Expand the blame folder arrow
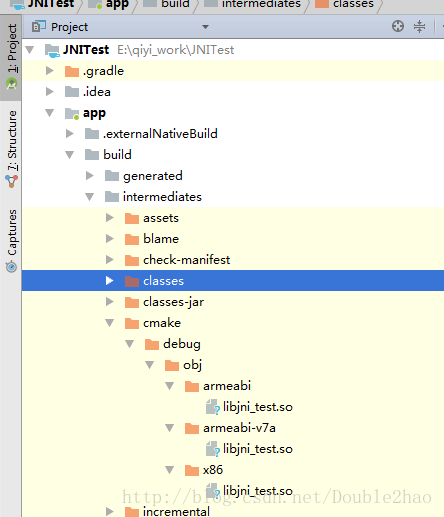The image size is (444, 517). click(x=110, y=239)
